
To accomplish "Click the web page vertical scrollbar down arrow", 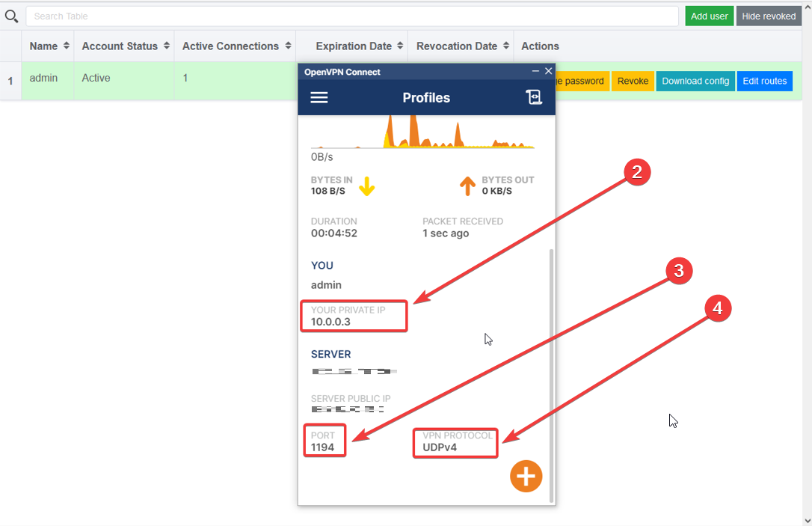I will click(x=807, y=520).
